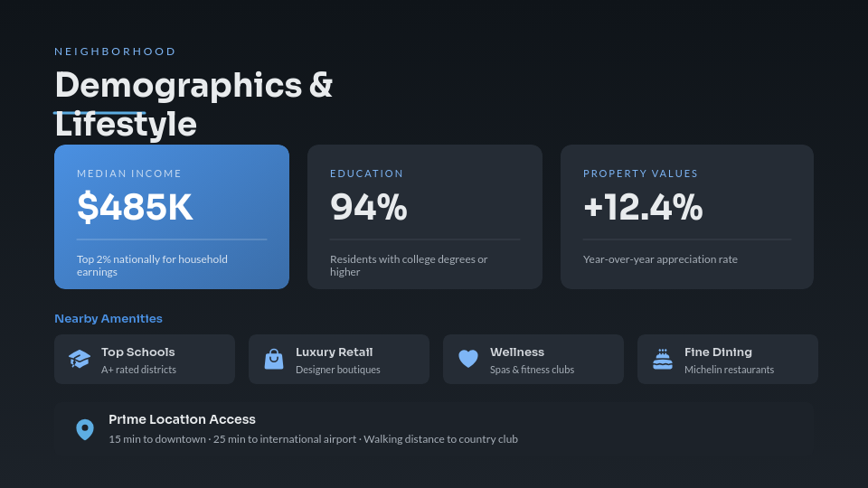Click the Luxury Retail amenity title

click(334, 352)
